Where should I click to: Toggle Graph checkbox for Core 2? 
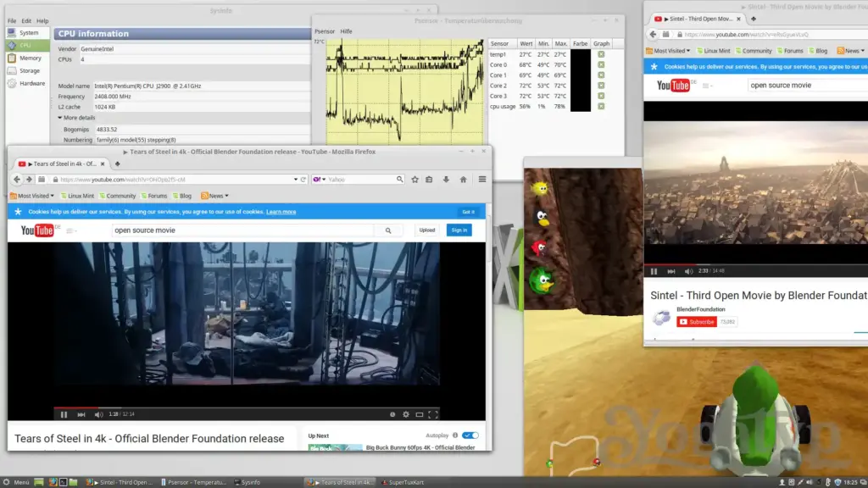pos(601,86)
